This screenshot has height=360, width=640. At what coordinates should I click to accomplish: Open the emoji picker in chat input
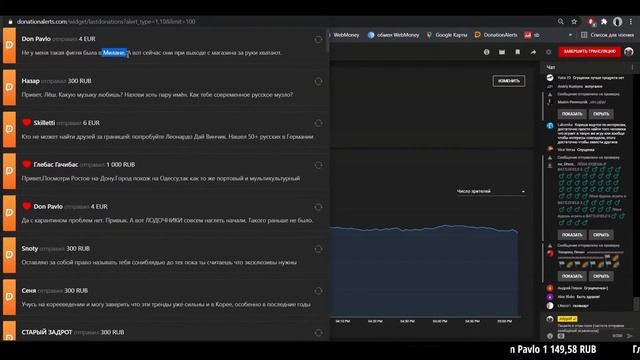550,336
